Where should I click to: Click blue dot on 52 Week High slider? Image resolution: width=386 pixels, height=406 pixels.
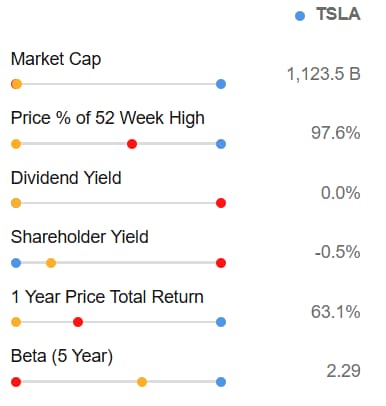click(x=221, y=144)
